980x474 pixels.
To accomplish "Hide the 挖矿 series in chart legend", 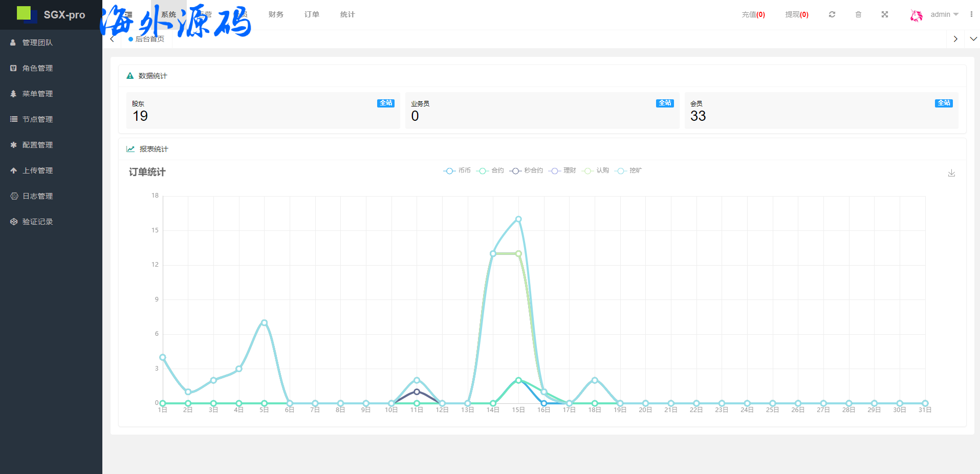I will [628, 170].
